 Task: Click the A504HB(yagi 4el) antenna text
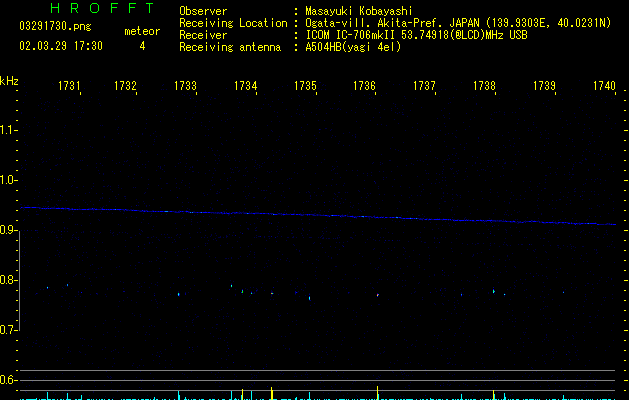[x=353, y=47]
